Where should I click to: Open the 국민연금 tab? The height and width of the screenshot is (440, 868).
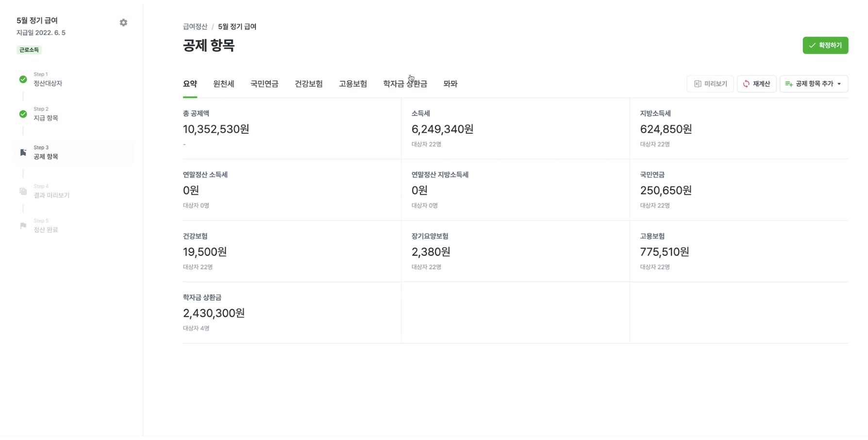tap(264, 84)
